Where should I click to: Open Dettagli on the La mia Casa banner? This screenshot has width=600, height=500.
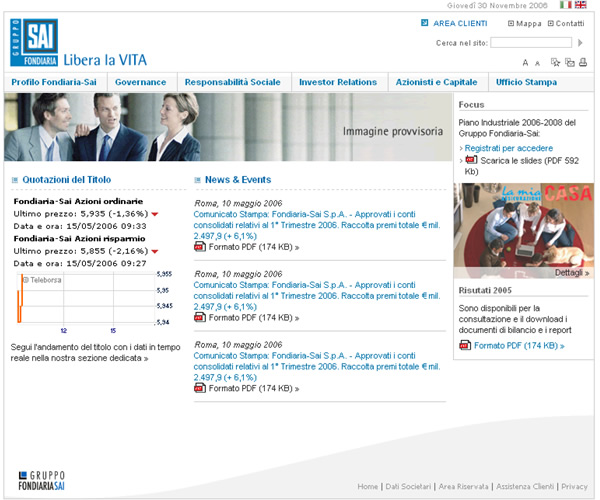(572, 273)
